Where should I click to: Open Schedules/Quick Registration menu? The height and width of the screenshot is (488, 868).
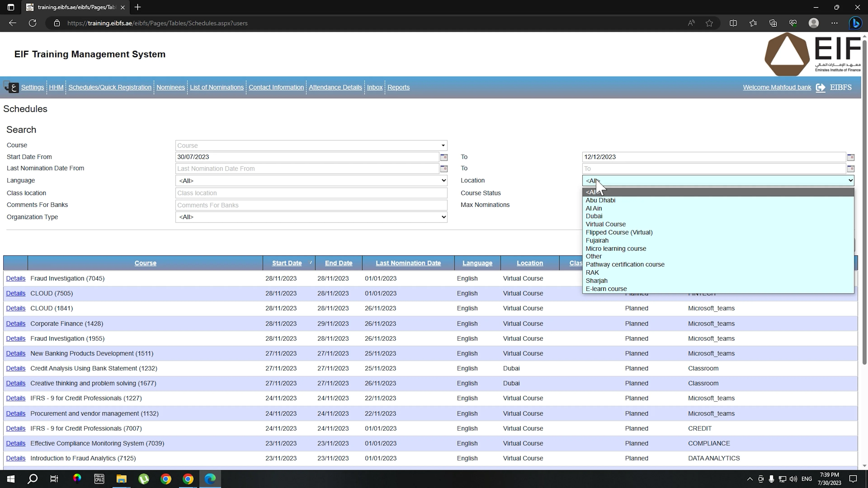110,87
